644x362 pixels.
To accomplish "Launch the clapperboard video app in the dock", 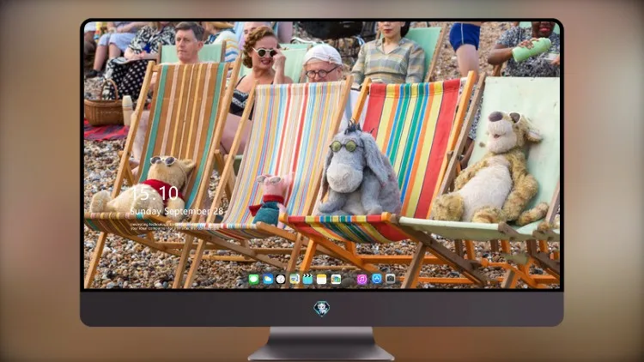I will coord(308,280).
